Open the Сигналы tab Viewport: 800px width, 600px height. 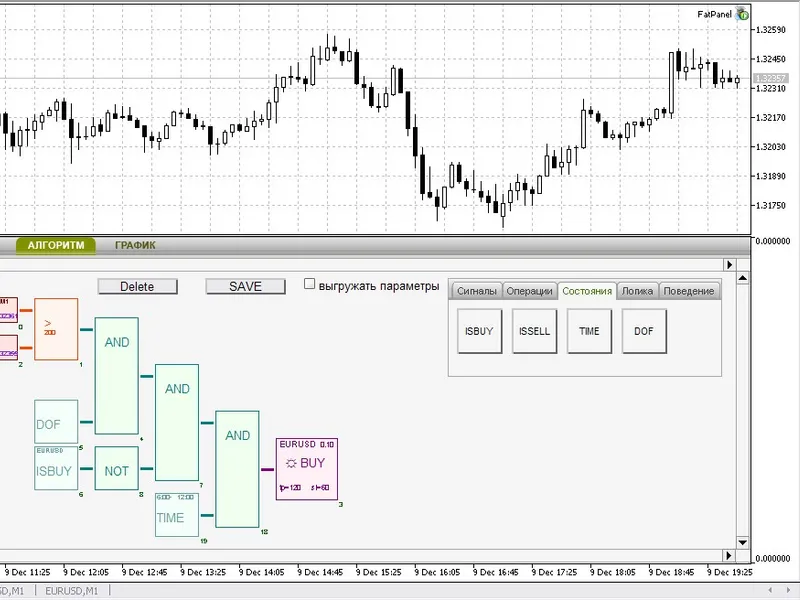(x=477, y=291)
